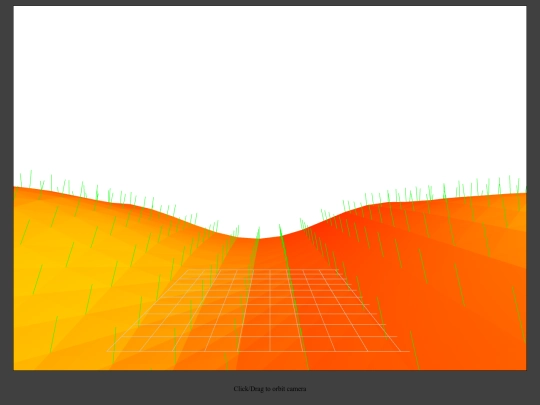This screenshot has height=405, width=540.
Task: Click the 3D terrain canvas viewport
Action: pyautogui.click(x=270, y=188)
